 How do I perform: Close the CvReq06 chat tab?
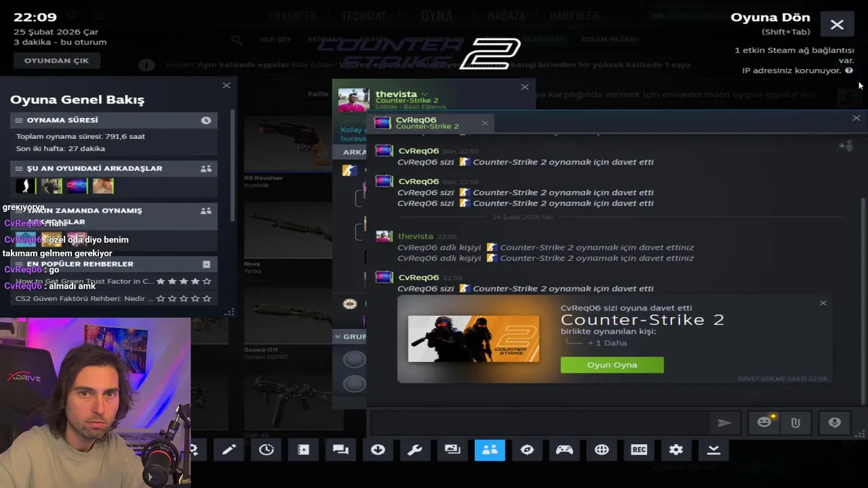pos(484,123)
